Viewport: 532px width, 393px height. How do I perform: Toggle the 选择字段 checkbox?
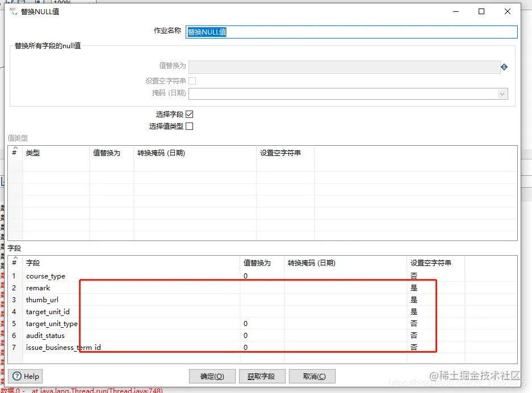(190, 114)
